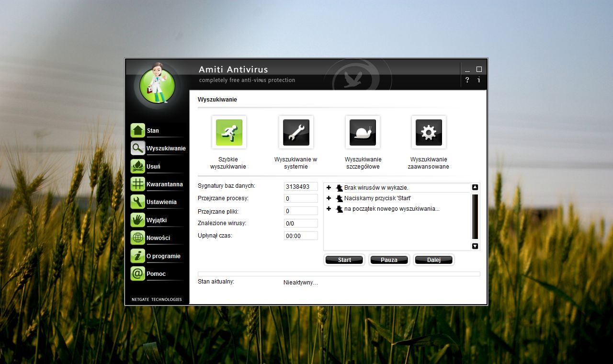Expand the 'Brak wirusów w wykazie.' row
This screenshot has width=613, height=364.
coord(329,188)
